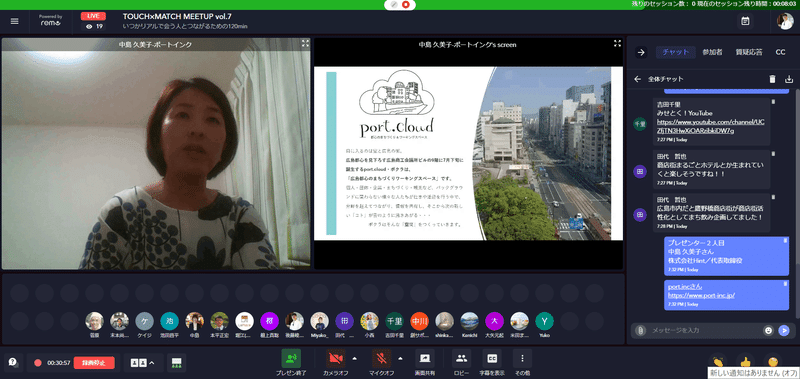Click the stop icon in top recording pill

click(406, 4)
